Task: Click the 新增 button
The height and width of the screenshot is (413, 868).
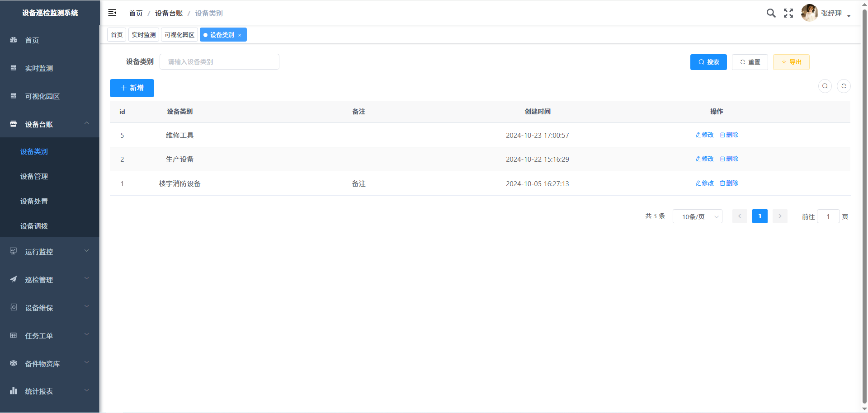Action: coord(132,88)
